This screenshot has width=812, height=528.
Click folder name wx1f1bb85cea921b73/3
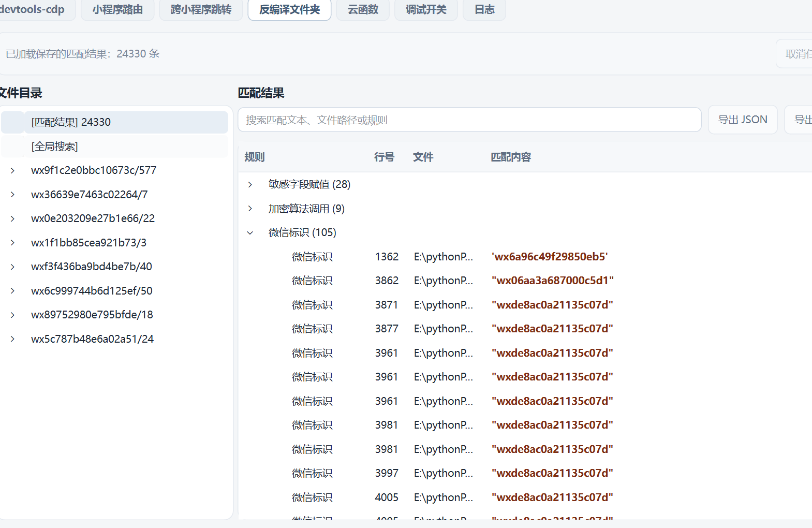point(88,243)
